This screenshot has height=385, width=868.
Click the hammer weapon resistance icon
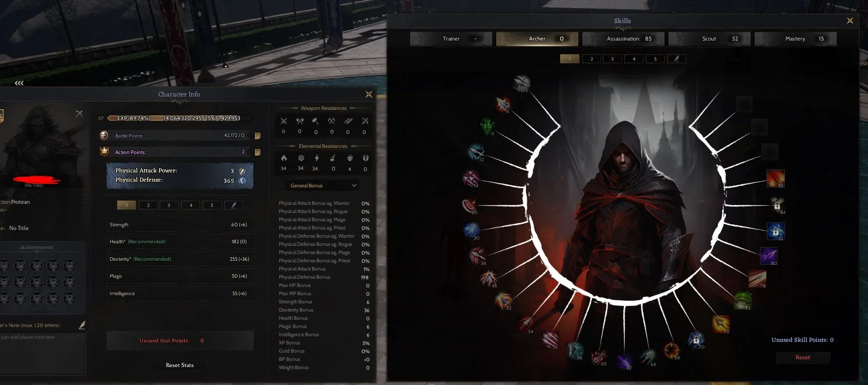coord(315,121)
